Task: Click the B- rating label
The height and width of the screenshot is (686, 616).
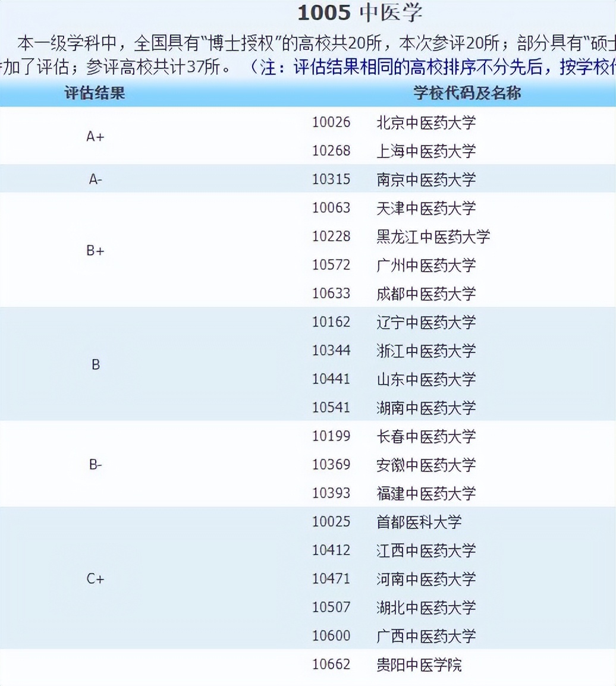Action: tap(95, 464)
